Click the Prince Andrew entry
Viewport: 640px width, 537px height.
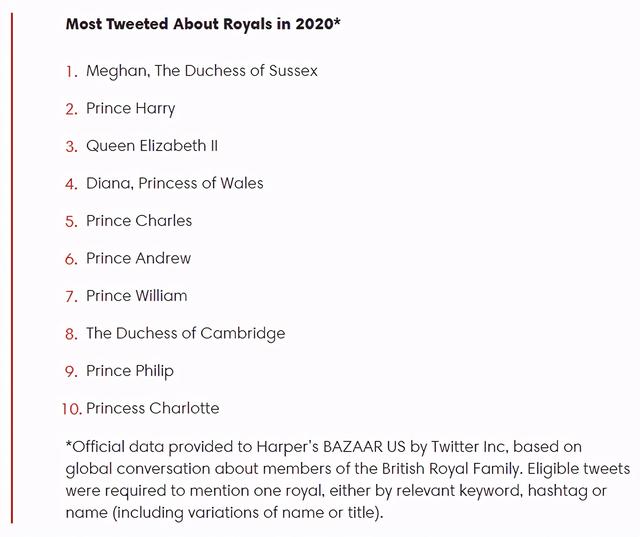click(x=138, y=258)
